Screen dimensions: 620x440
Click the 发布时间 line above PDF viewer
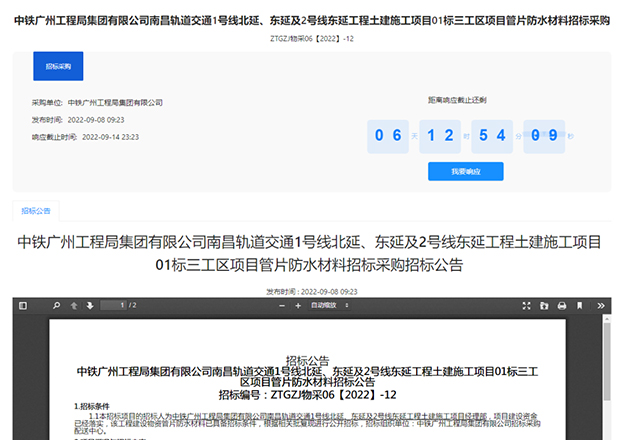tap(312, 292)
